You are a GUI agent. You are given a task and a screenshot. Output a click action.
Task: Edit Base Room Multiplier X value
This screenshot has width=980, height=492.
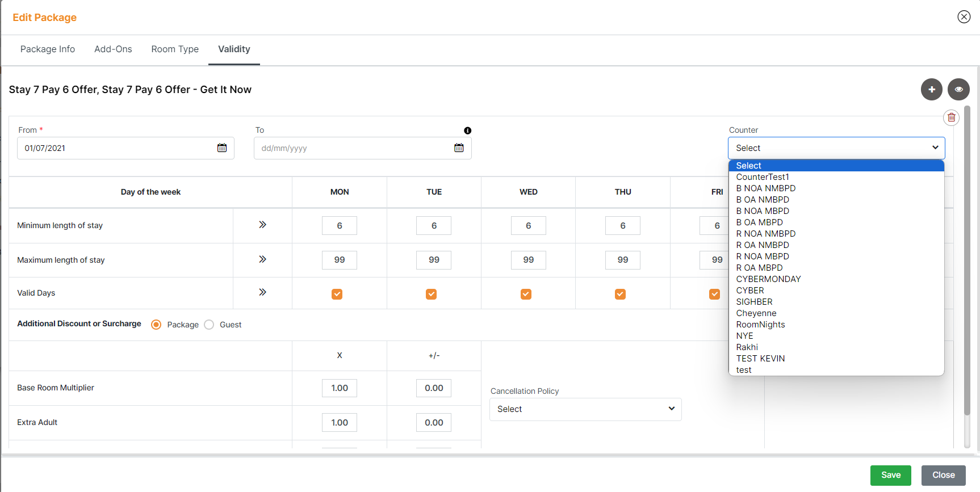coord(340,388)
